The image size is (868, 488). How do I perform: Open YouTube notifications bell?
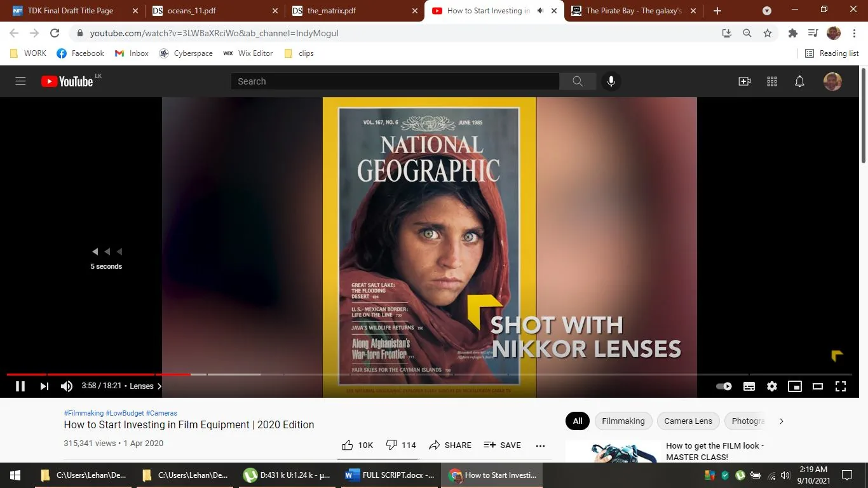point(800,81)
